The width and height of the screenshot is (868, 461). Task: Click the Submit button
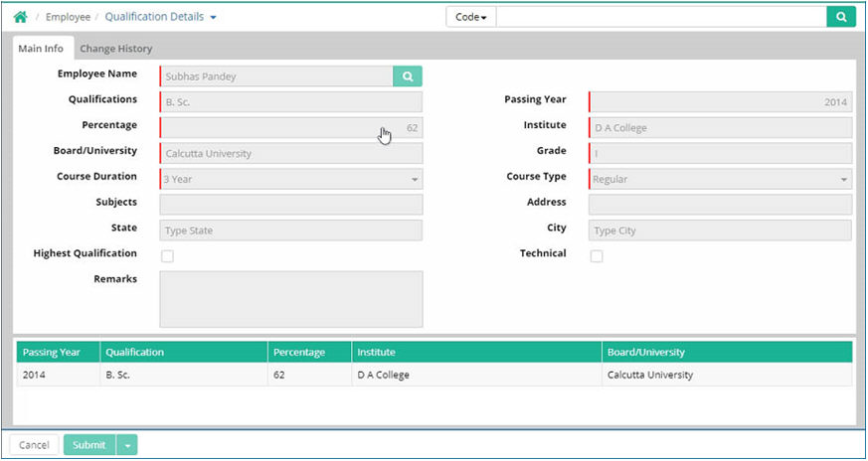point(88,445)
